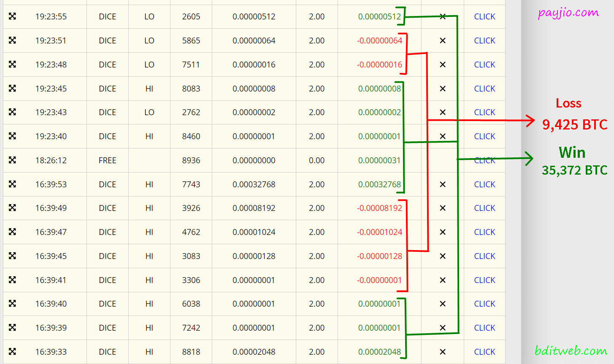Visit the payjio.com link

point(568,13)
